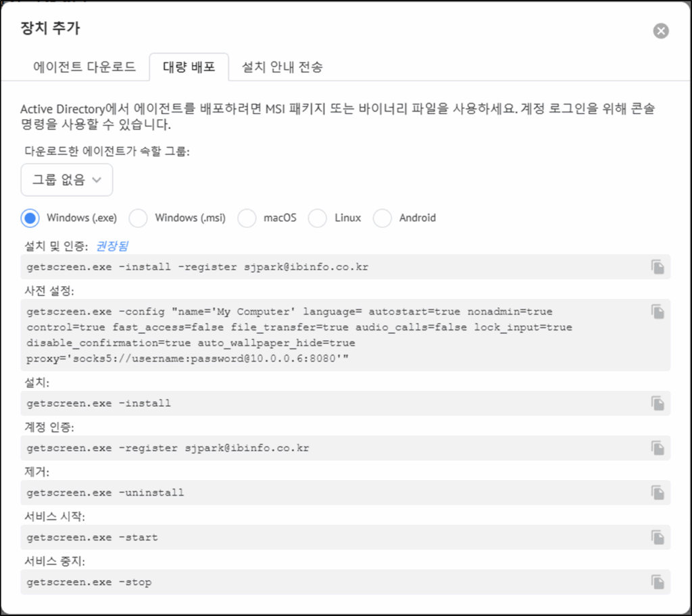Viewport: 692px width, 616px height.
Task: Click the 계정 인증: label
Action: (49, 427)
